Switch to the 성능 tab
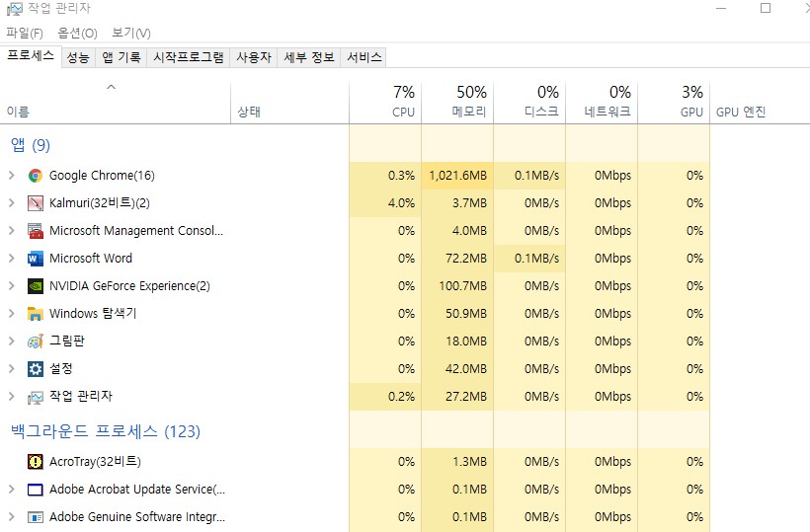The image size is (810, 532). pos(78,57)
